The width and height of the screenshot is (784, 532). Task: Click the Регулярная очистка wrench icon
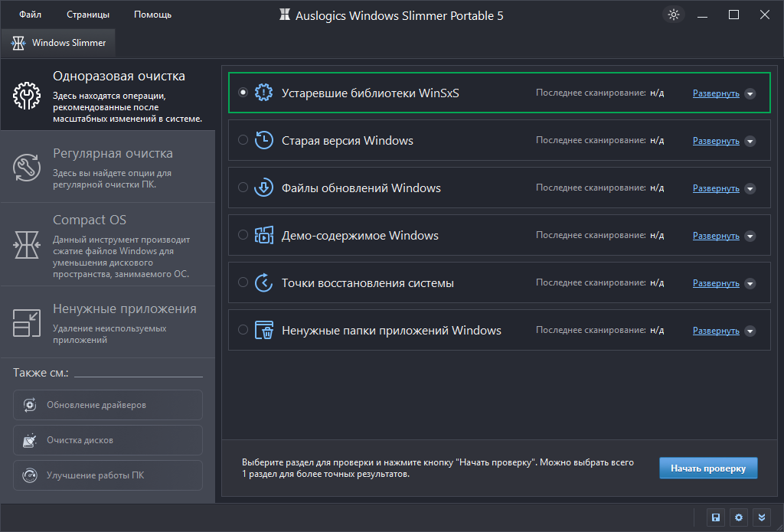coord(27,167)
